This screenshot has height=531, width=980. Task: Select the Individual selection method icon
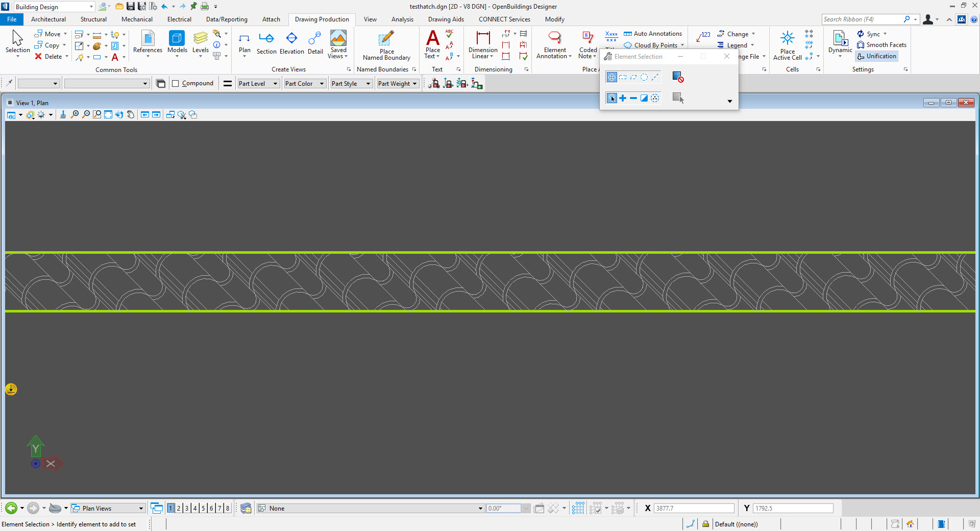(x=611, y=77)
